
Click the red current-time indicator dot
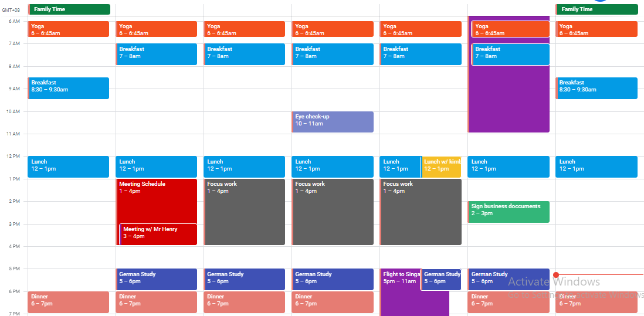[555, 274]
